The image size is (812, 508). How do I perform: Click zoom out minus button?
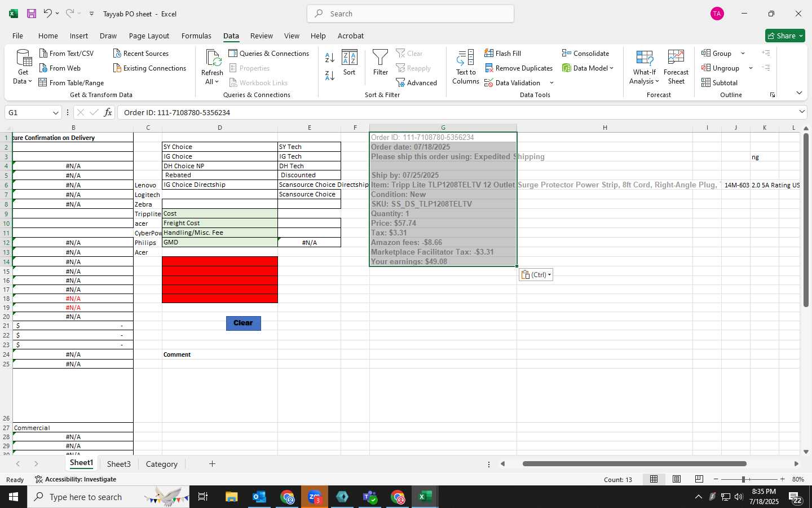tap(716, 479)
